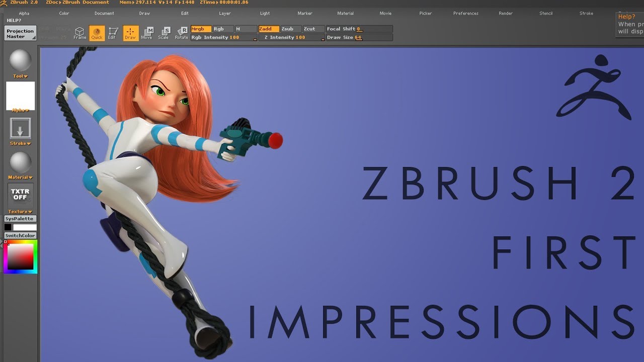Toggle Rgb color-only mode
The image size is (644, 362).
pos(223,29)
